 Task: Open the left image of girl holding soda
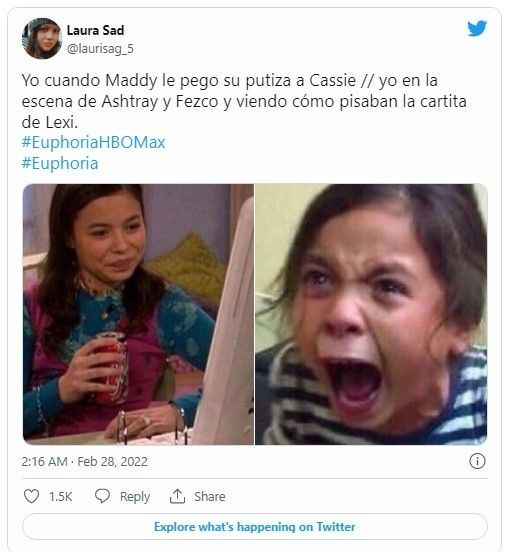point(138,314)
